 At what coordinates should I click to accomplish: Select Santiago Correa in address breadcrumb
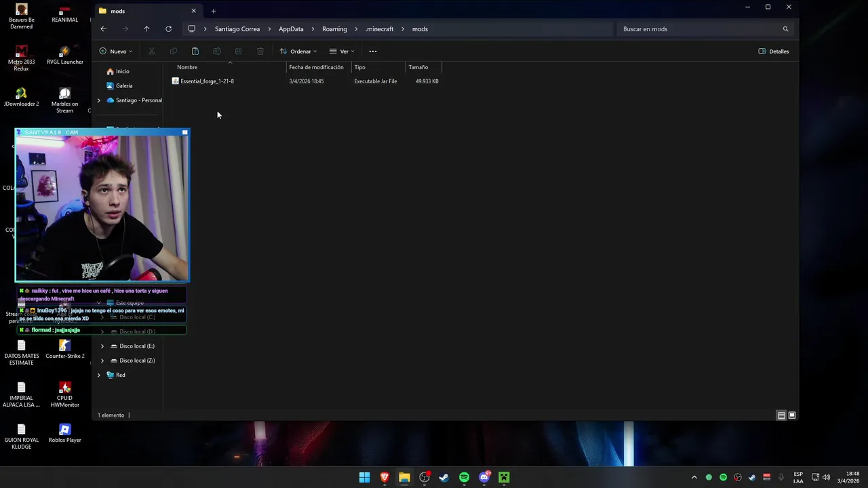[x=237, y=29]
